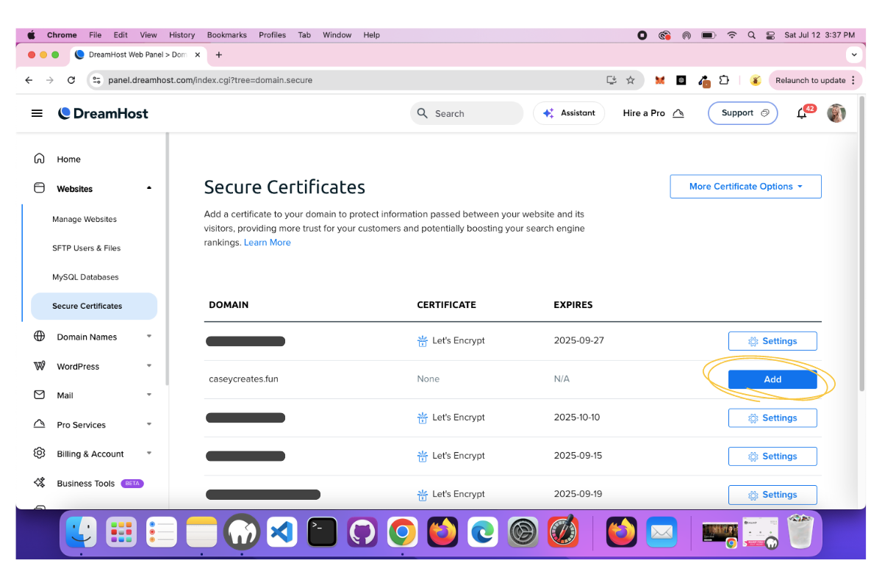Open System Settings from the dock
Viewport: 882px width, 588px height.
523,531
